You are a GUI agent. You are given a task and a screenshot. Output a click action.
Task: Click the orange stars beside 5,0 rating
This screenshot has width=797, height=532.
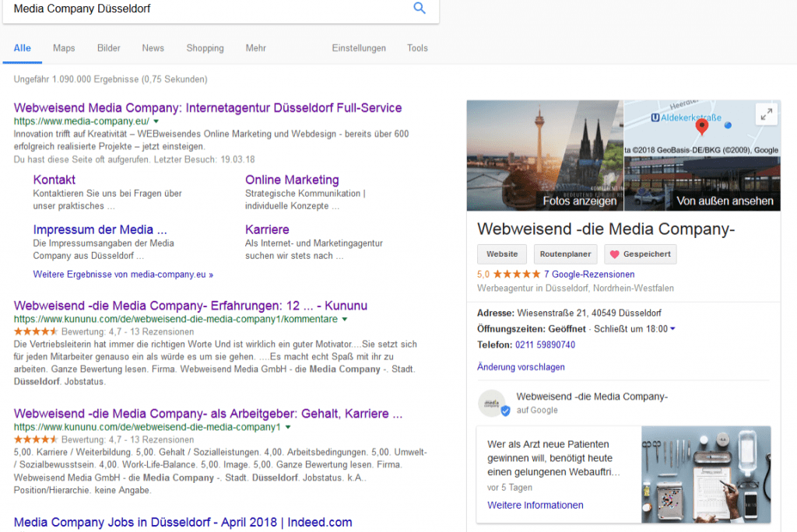point(517,275)
